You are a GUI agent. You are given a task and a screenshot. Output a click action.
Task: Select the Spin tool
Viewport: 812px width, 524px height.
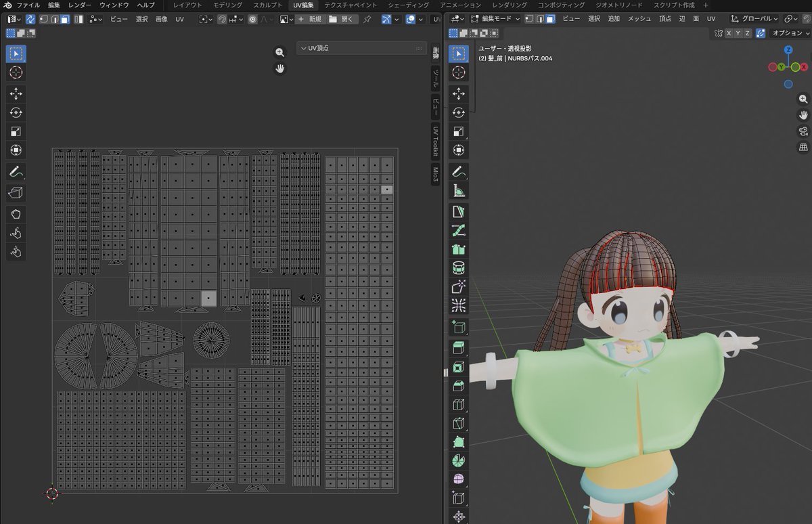tap(459, 460)
